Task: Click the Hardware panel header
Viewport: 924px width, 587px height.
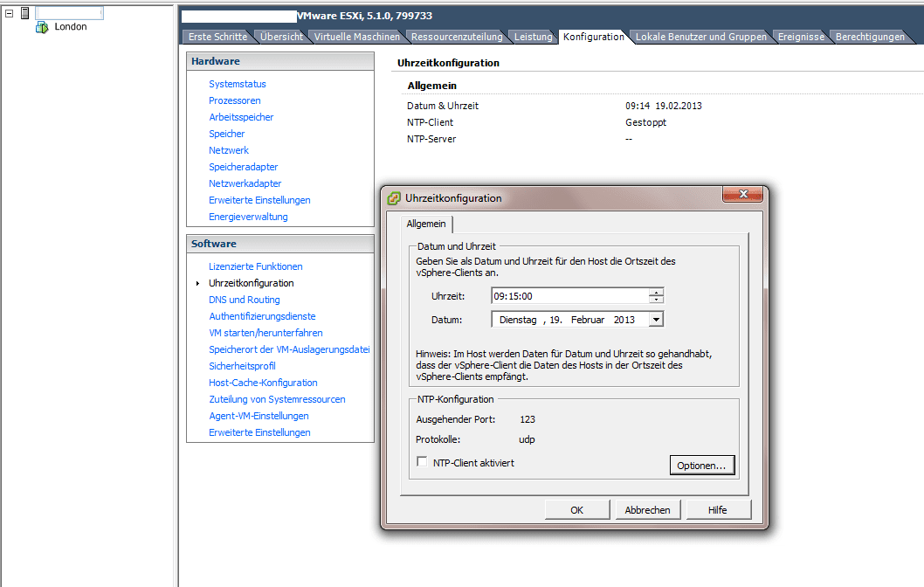Action: pos(280,61)
